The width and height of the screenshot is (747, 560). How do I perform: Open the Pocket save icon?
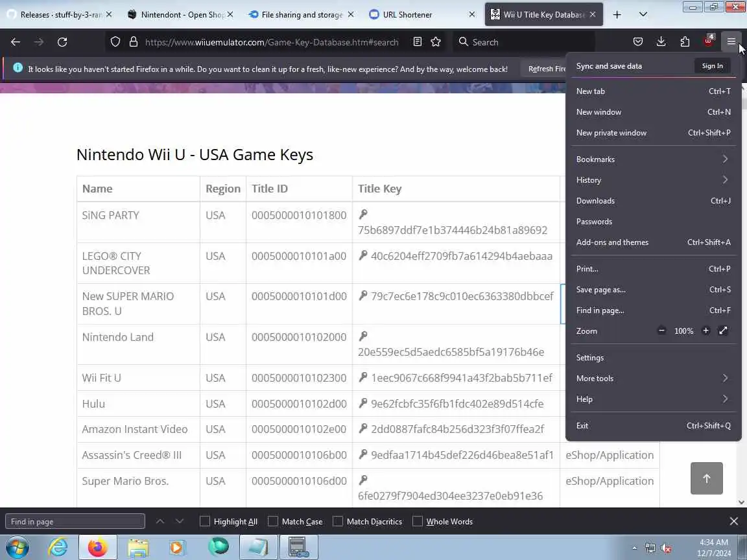(x=638, y=42)
